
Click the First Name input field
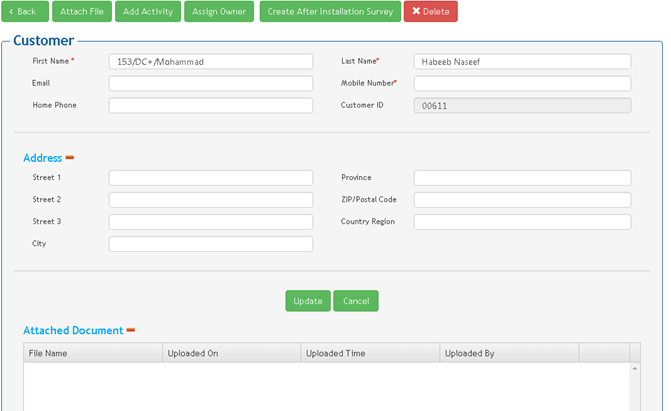click(x=210, y=62)
